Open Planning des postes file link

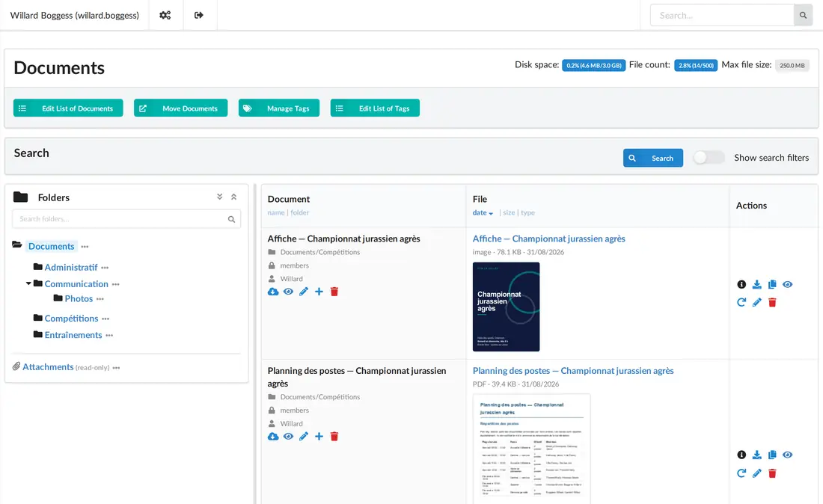point(572,371)
